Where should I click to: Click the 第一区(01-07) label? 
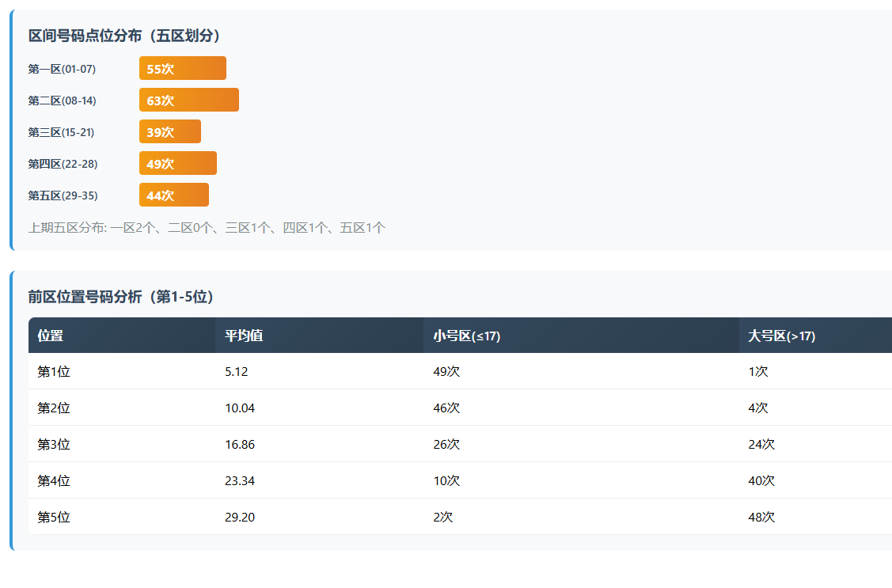tap(62, 69)
